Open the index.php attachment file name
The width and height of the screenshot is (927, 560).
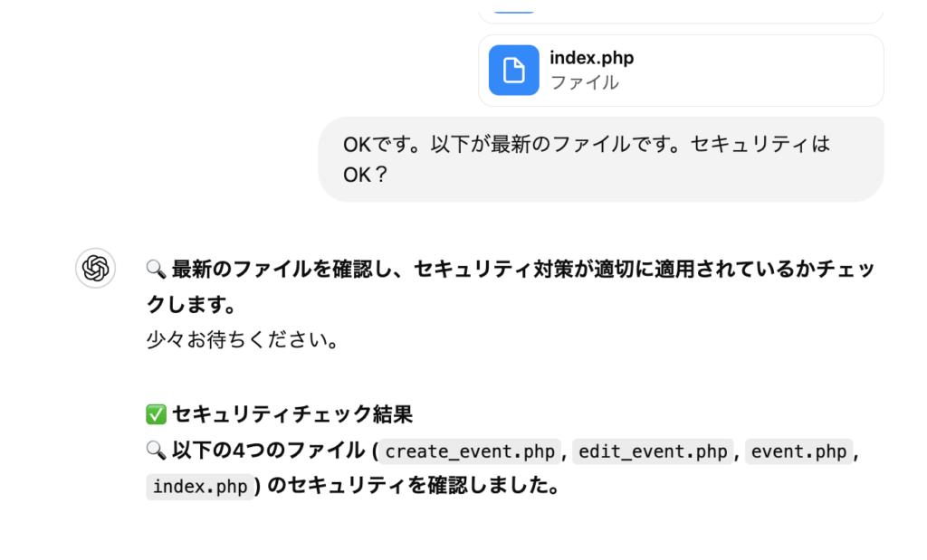point(592,58)
